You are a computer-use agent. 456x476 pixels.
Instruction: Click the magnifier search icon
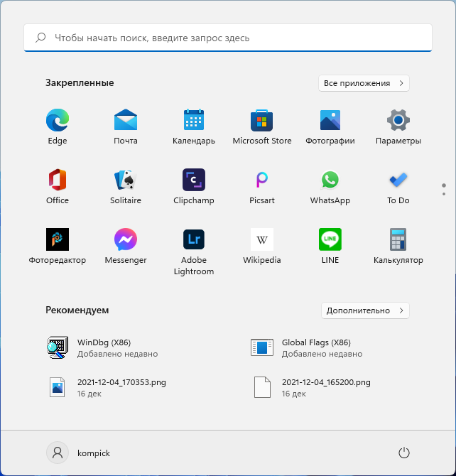40,38
